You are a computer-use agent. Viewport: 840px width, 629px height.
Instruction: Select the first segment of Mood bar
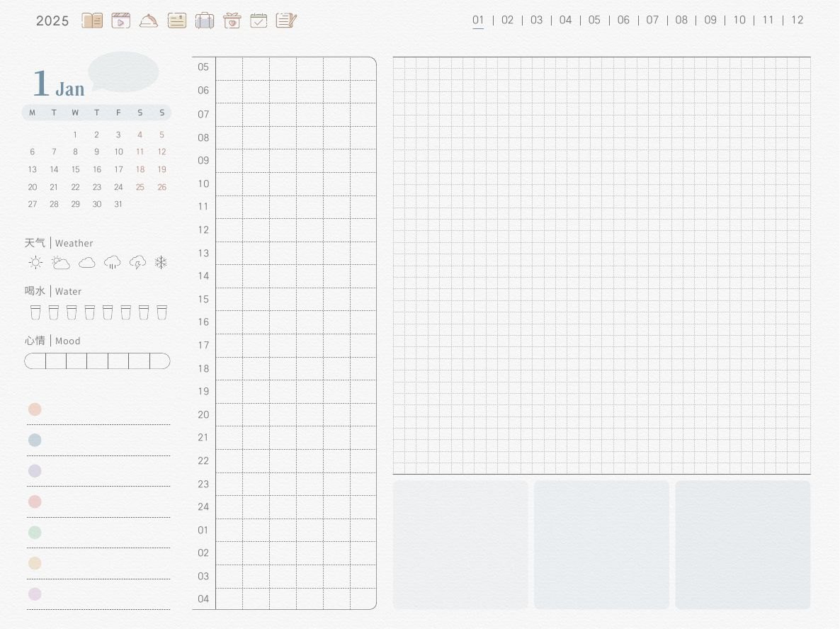click(x=35, y=361)
